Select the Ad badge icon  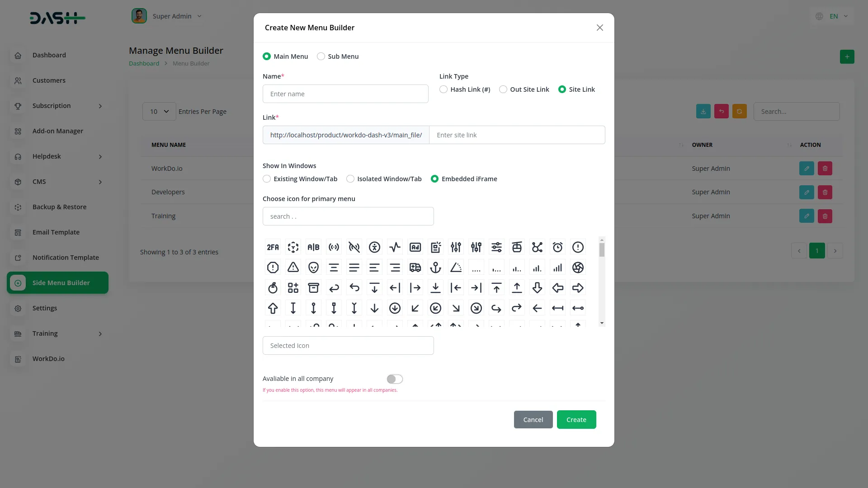pyautogui.click(x=415, y=247)
